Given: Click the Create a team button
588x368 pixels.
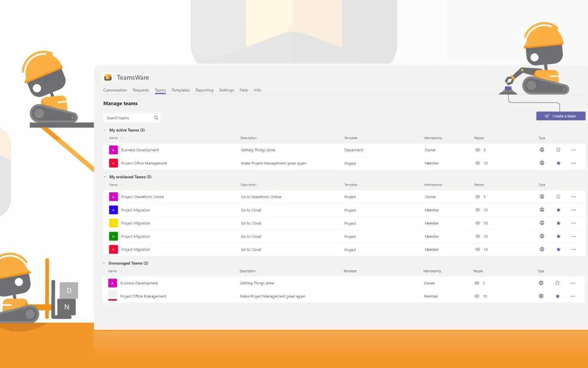Looking at the screenshot, I should click(x=561, y=116).
